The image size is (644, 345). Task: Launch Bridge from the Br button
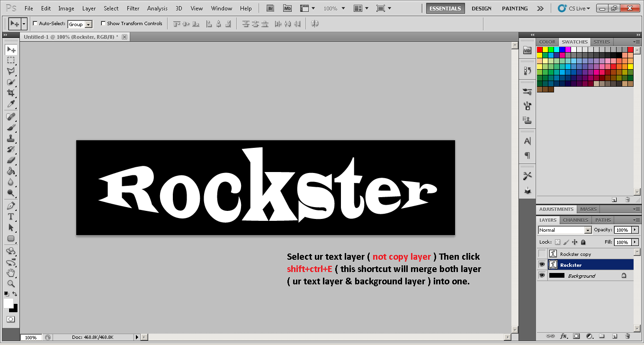coord(270,9)
